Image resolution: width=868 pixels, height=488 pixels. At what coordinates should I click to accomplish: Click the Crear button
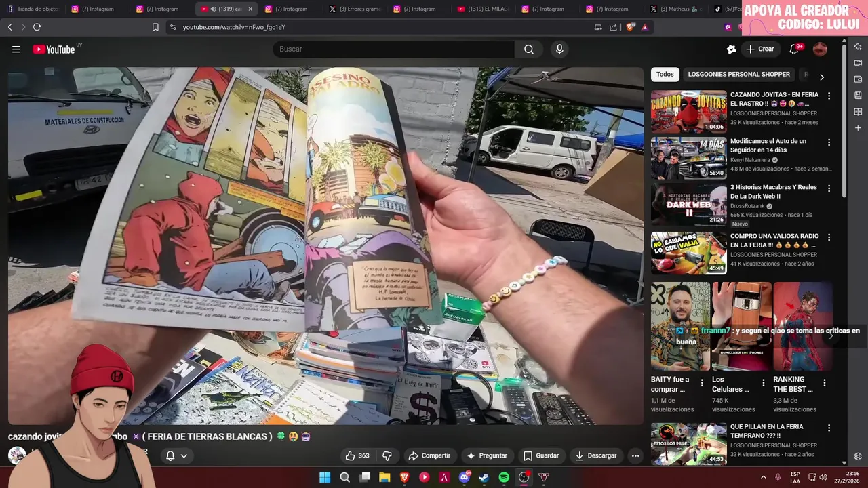click(759, 49)
